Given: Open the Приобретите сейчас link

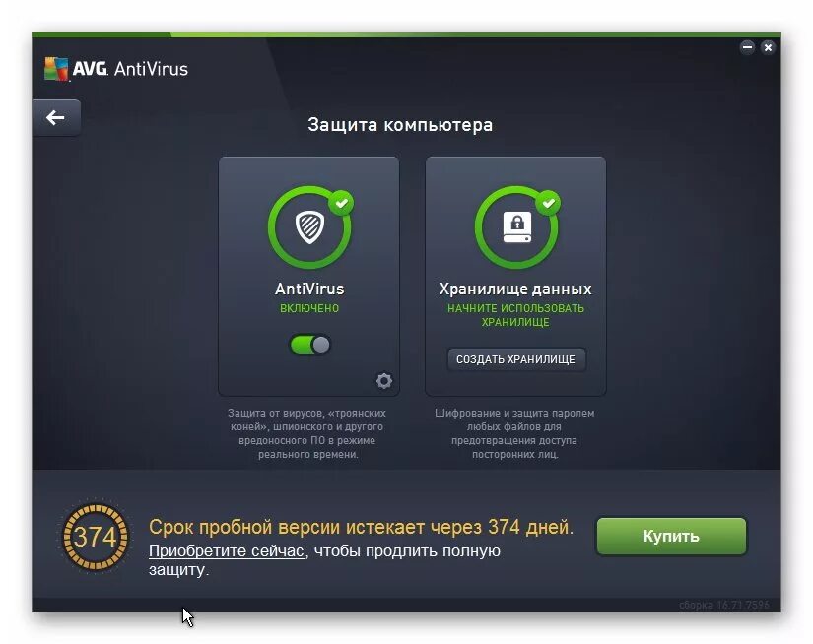Looking at the screenshot, I should (226, 550).
